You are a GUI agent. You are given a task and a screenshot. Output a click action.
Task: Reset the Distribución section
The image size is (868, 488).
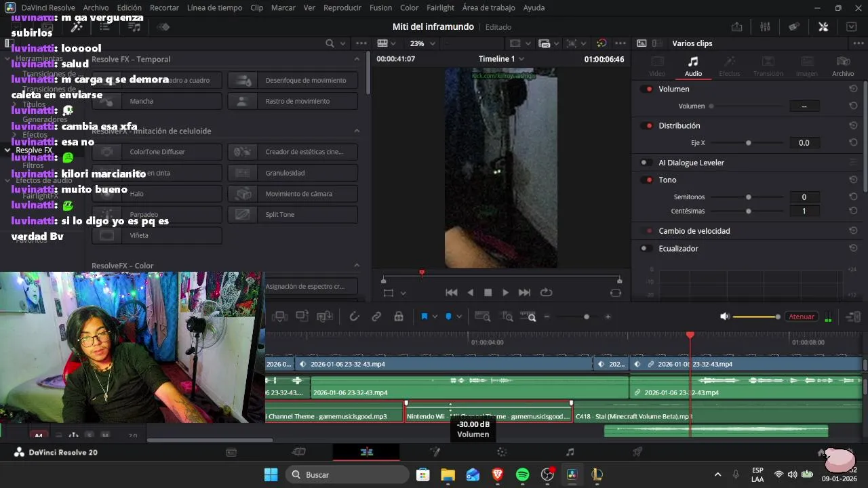[853, 125]
